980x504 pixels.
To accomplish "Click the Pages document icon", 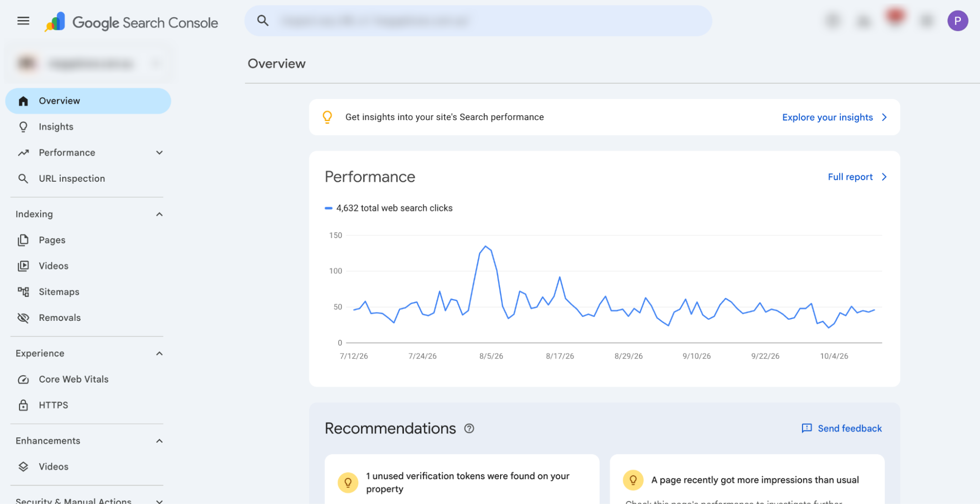I will (23, 240).
